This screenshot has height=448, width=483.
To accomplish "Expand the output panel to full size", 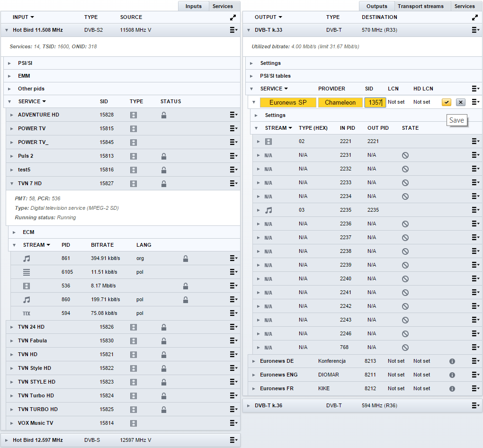I will click(475, 18).
